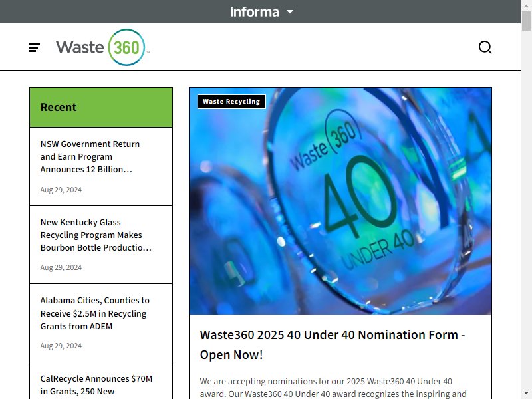Open the Waste Recycling category tag

231,102
